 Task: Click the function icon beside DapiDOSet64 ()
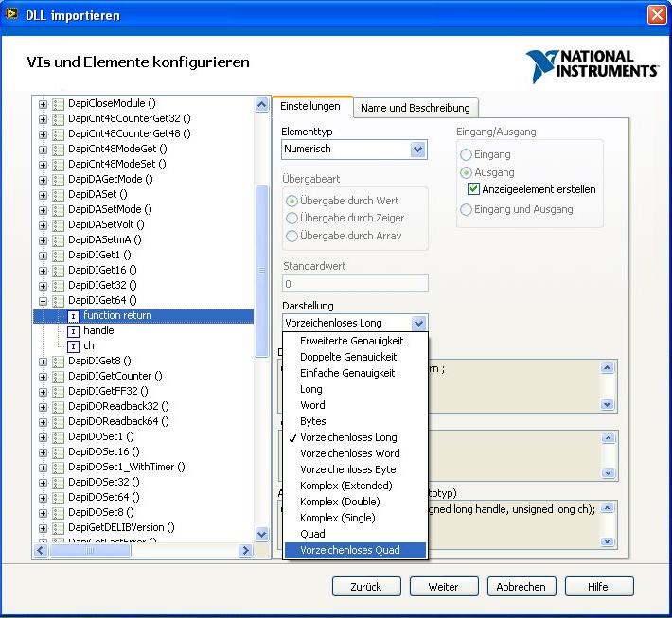pos(58,497)
